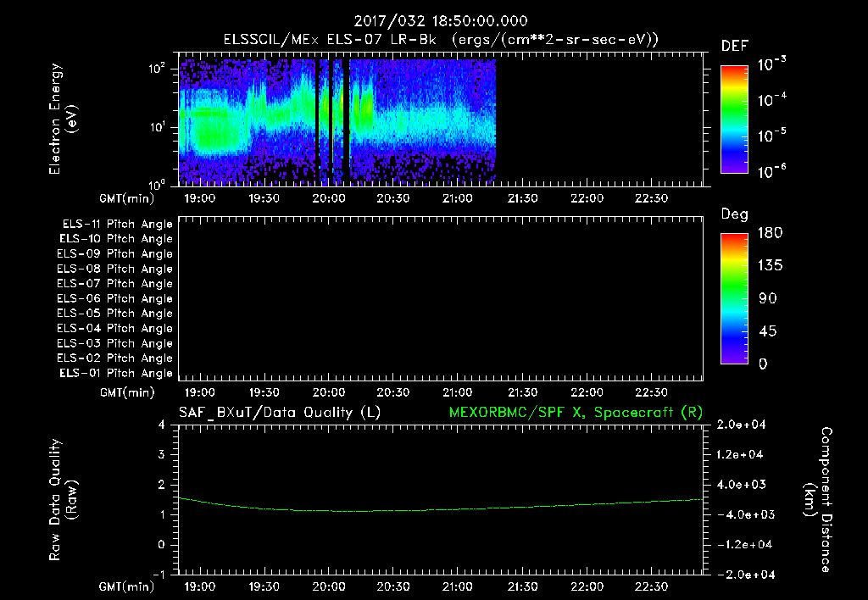Click the 45 label on the Deg scale
Image resolution: width=868 pixels, height=600 pixels.
point(767,331)
